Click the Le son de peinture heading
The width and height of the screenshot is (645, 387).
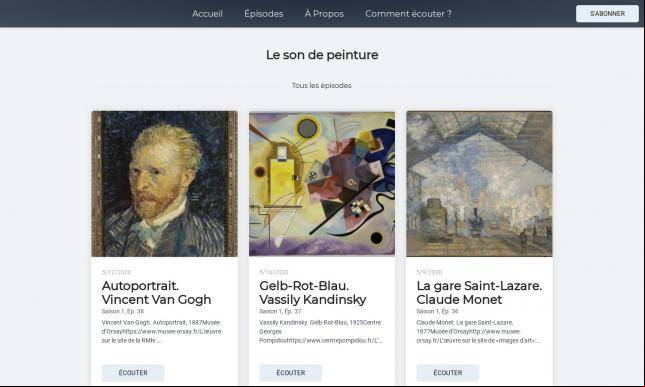(322, 55)
